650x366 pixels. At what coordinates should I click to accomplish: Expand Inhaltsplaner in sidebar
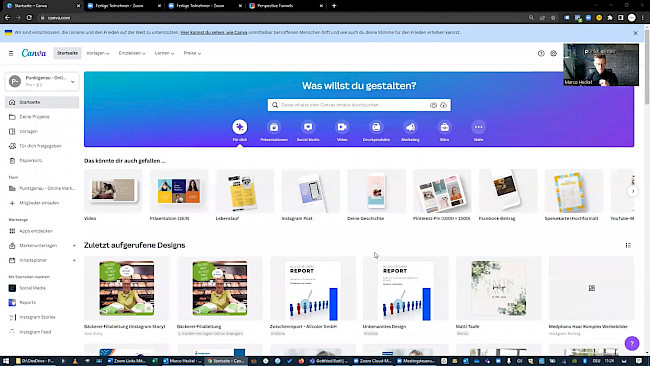pyautogui.click(x=74, y=260)
